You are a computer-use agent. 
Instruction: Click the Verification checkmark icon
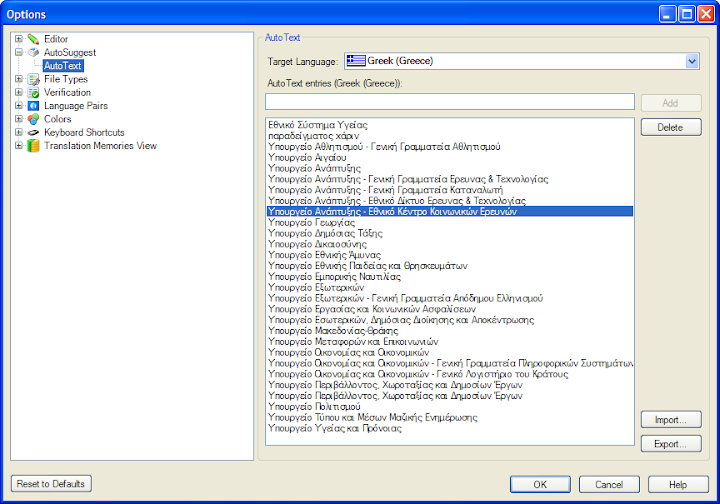tap(33, 92)
